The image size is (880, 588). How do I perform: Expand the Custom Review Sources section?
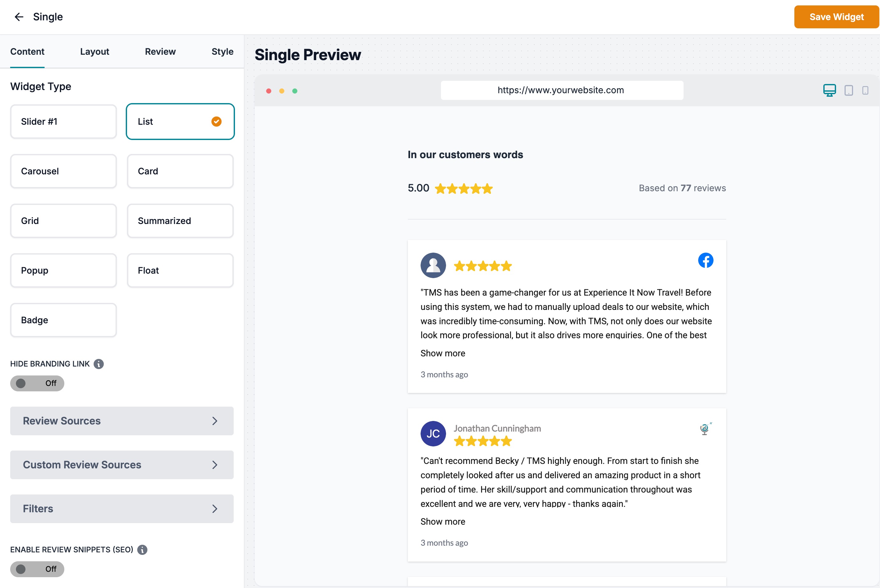pyautogui.click(x=122, y=465)
